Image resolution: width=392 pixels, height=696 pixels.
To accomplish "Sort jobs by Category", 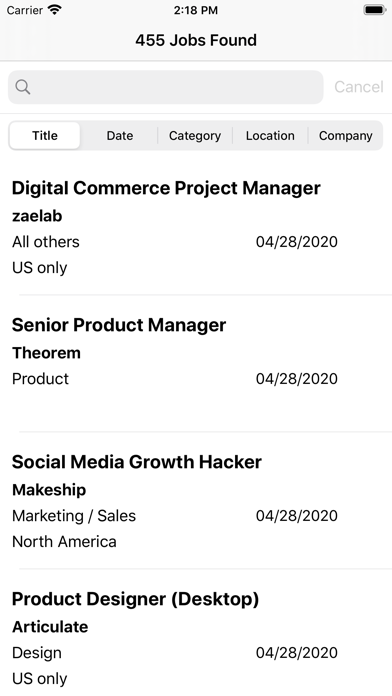I will click(195, 135).
